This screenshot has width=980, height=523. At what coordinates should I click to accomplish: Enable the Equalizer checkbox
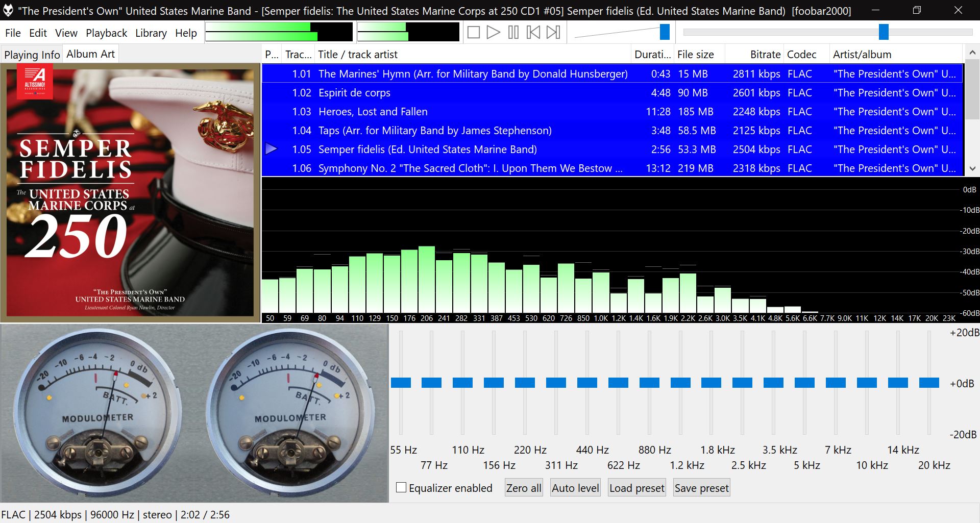401,487
